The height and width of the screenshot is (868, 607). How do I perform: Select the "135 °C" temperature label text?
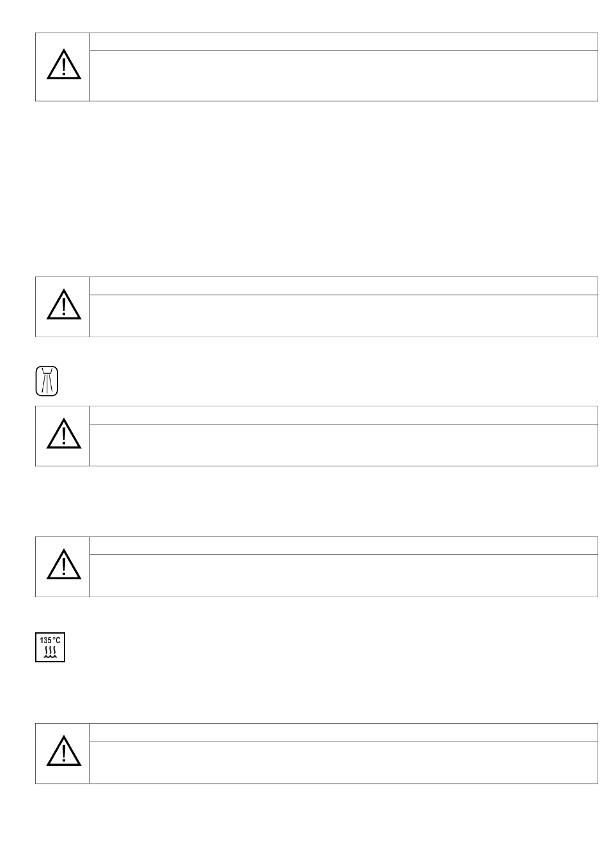tap(50, 640)
